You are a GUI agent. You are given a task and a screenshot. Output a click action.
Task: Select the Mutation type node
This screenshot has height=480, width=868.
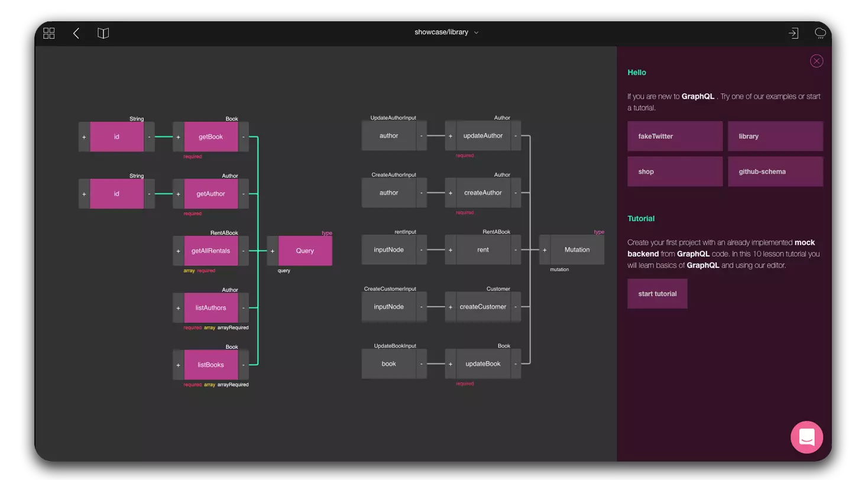577,249
